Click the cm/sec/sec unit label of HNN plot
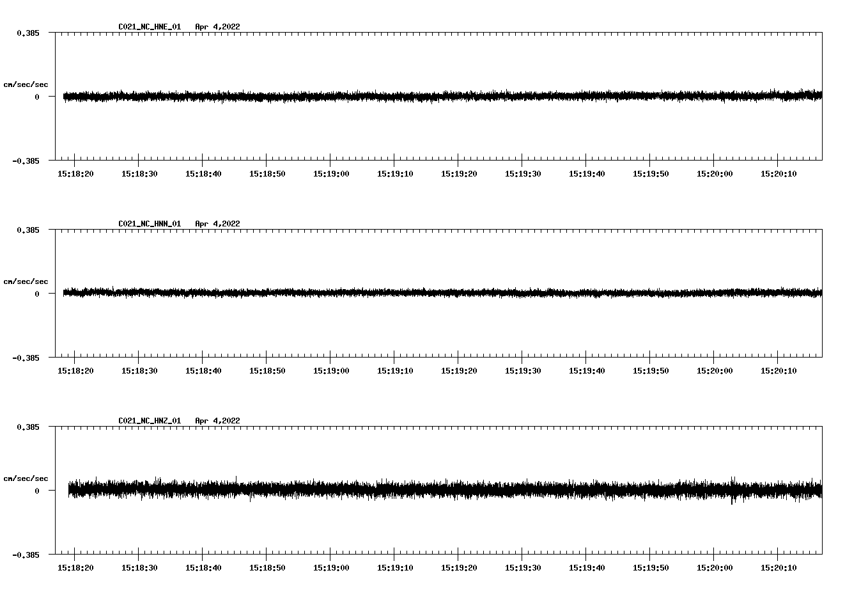This screenshot has height=591, width=868. 26,281
